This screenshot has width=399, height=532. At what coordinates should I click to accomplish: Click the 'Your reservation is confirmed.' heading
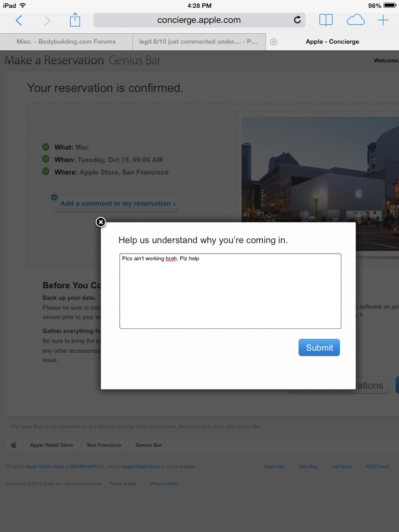105,88
